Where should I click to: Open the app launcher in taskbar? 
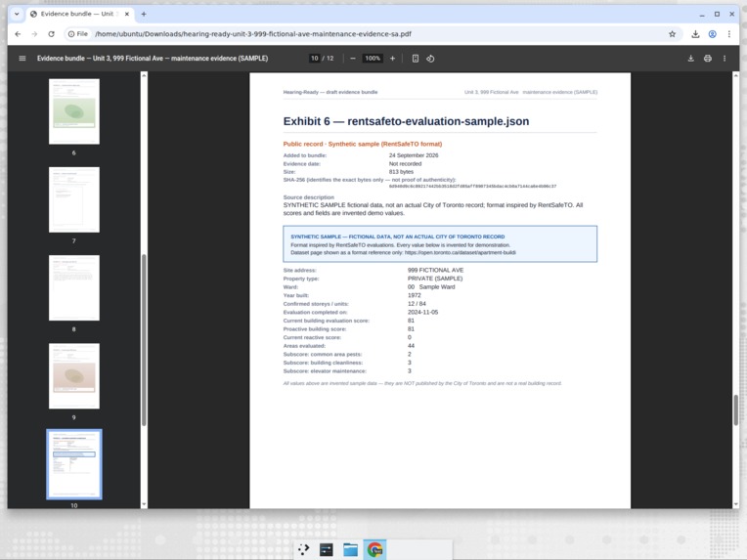[x=303, y=549]
